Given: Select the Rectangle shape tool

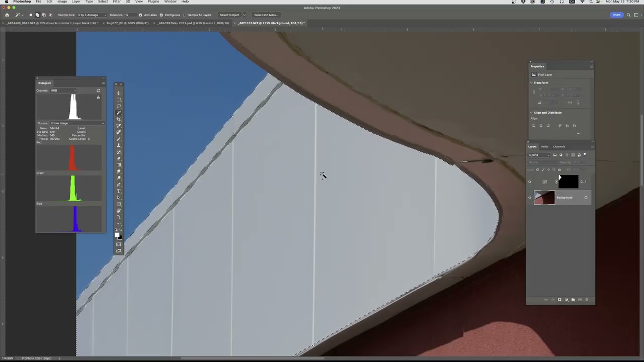Looking at the screenshot, I should [x=119, y=204].
